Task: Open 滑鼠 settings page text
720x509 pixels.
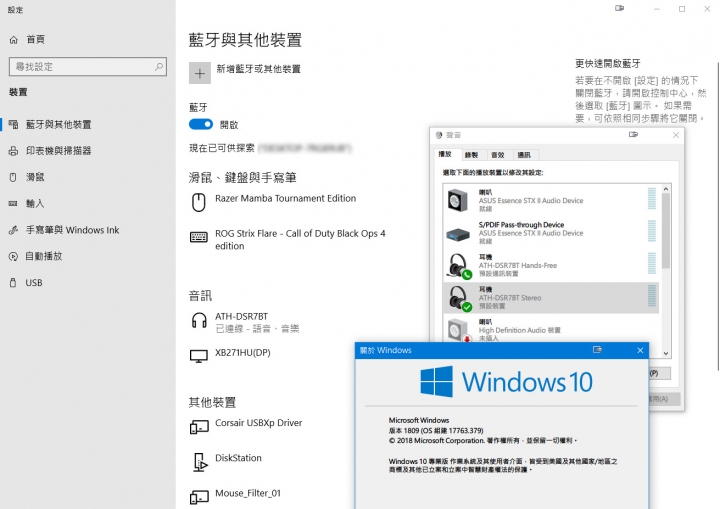Action: click(35, 177)
